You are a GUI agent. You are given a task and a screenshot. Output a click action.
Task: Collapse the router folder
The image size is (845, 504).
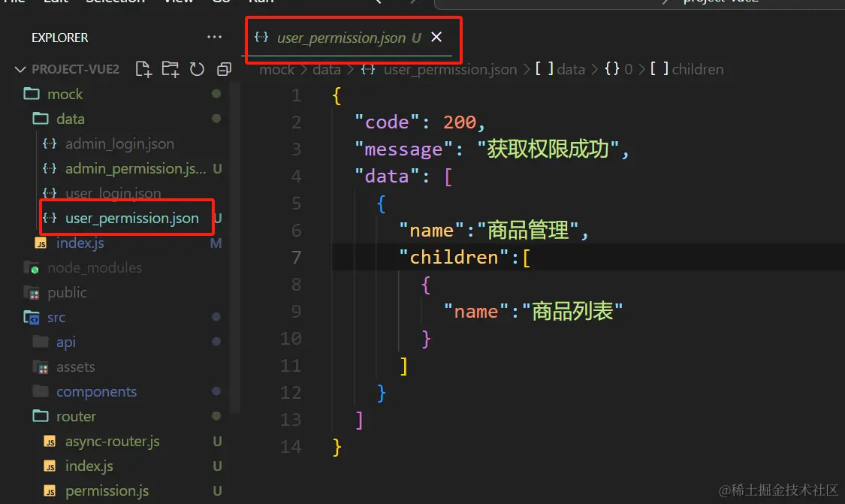pyautogui.click(x=76, y=417)
